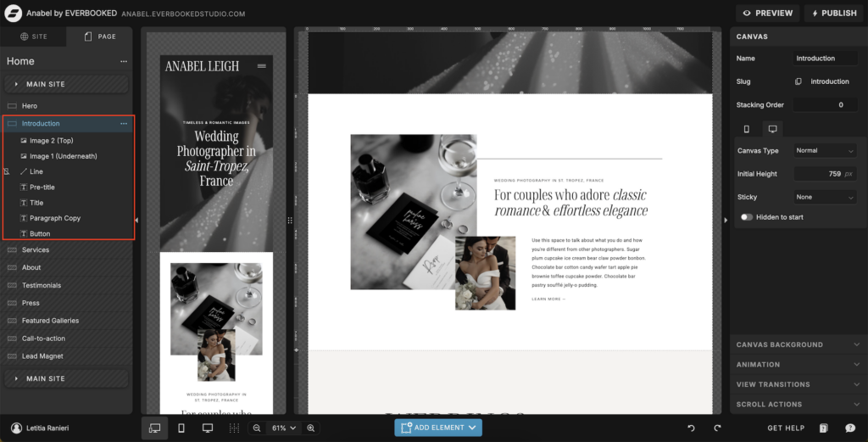Select the Featured Galleries canvas
The width and height of the screenshot is (868, 442).
(66, 321)
